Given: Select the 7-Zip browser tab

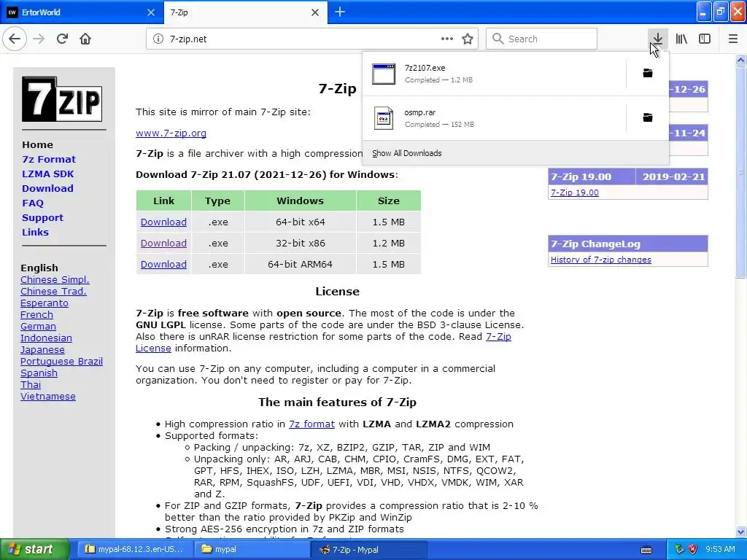Looking at the screenshot, I should click(245, 12).
